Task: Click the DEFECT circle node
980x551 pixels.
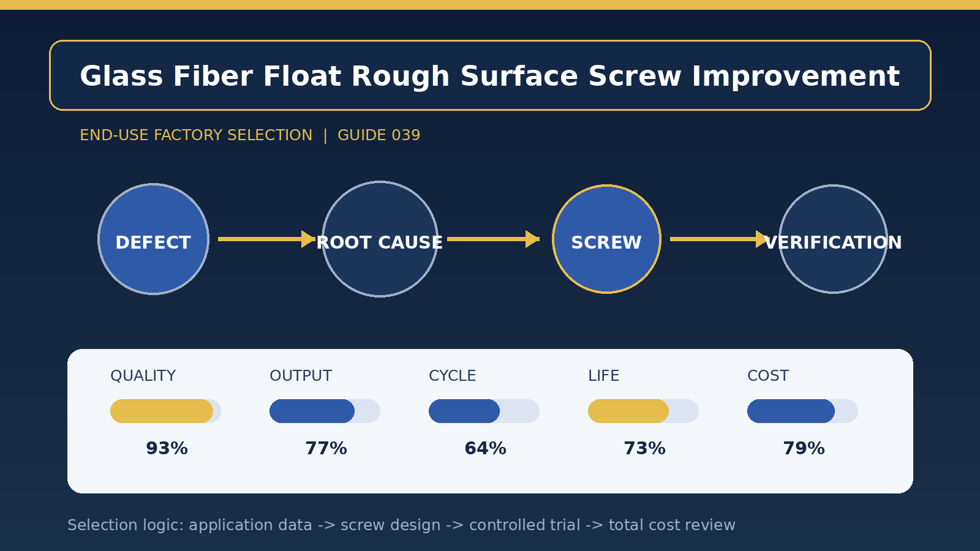Action: pos(153,239)
